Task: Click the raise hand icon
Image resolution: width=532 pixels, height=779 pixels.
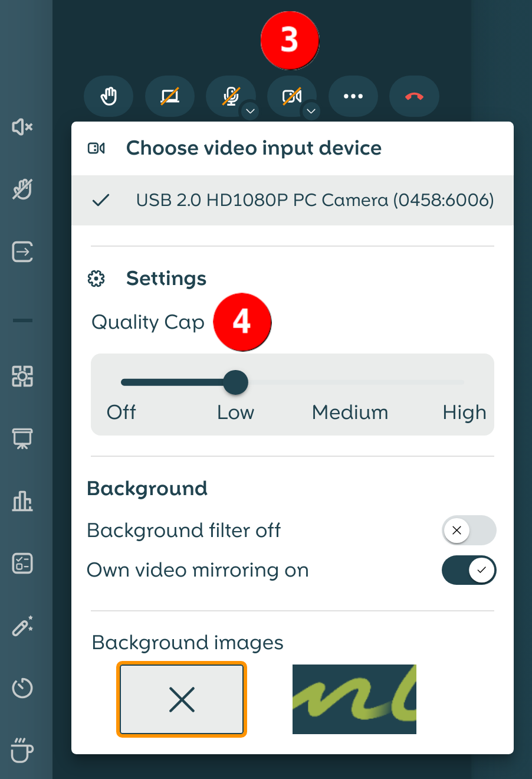Action: 109,96
